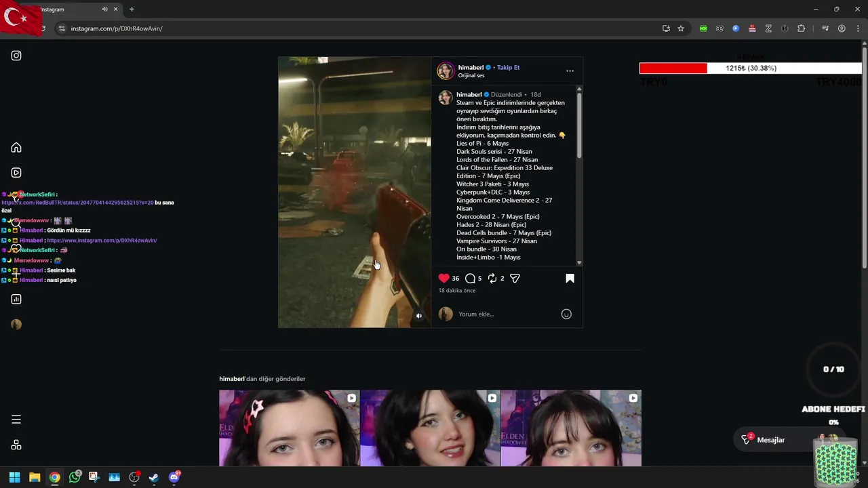This screenshot has height=488, width=868.
Task: Repost using the arrows icon
Action: pos(492,278)
